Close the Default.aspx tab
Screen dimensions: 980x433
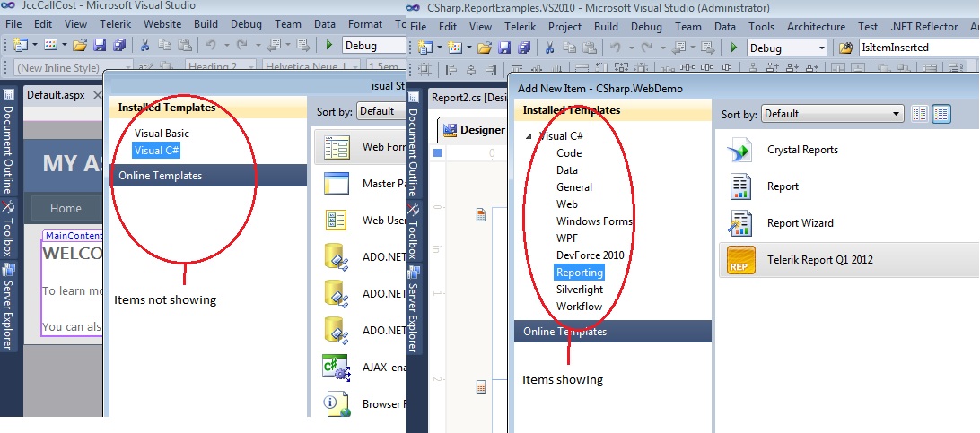tap(97, 95)
